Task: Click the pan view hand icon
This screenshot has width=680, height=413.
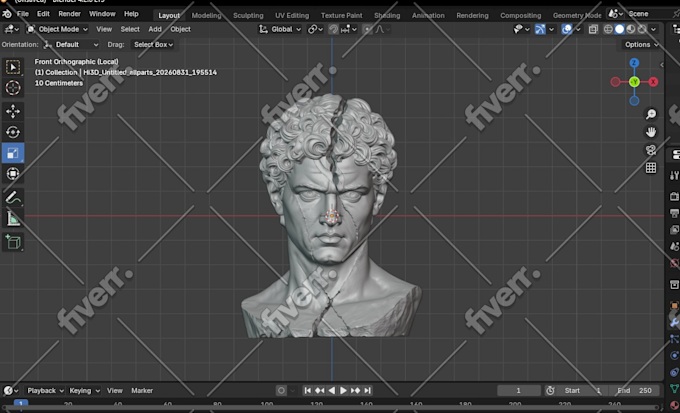Action: pos(651,132)
